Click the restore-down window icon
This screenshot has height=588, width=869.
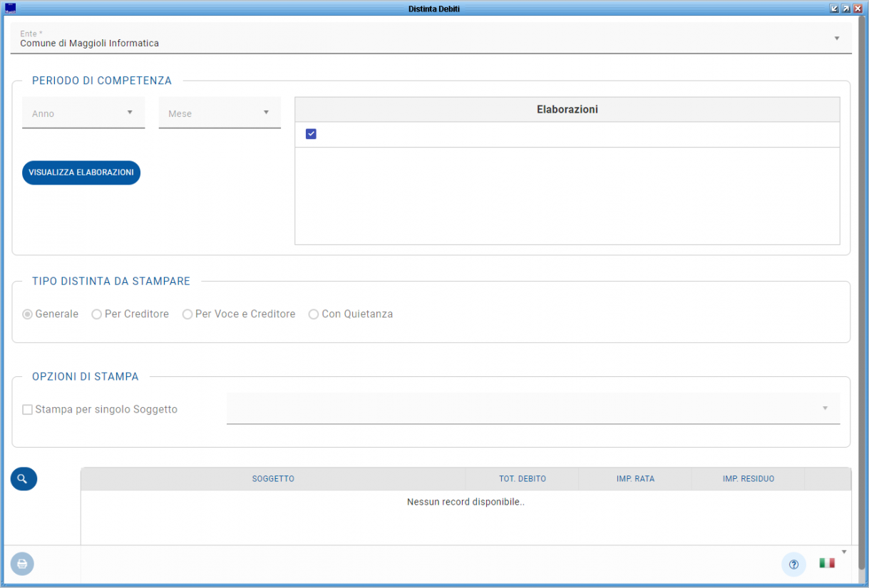pyautogui.click(x=834, y=9)
